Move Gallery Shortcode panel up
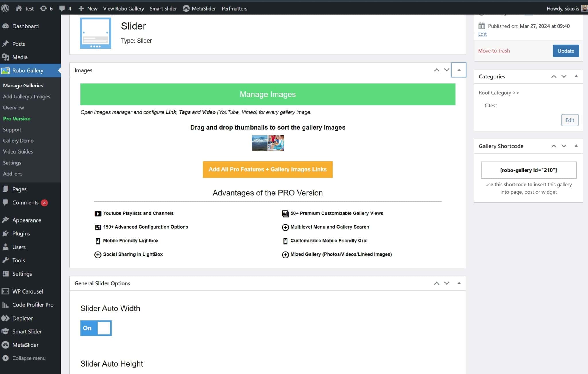 554,146
